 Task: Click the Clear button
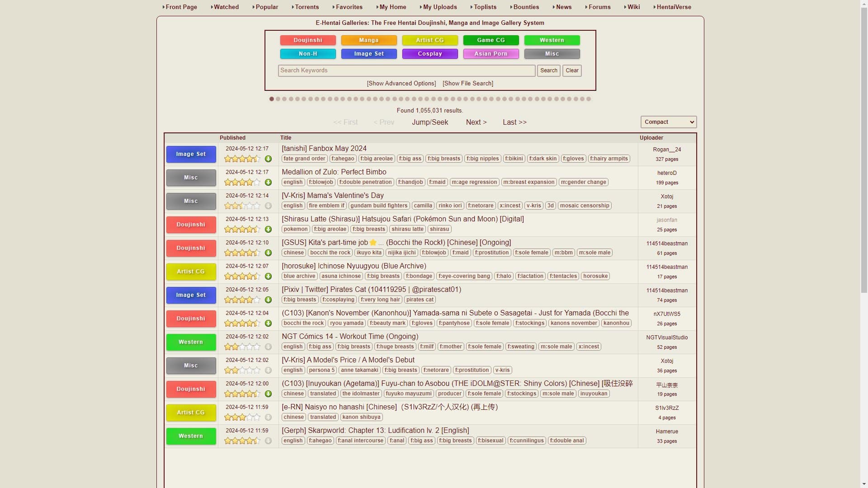coord(572,70)
